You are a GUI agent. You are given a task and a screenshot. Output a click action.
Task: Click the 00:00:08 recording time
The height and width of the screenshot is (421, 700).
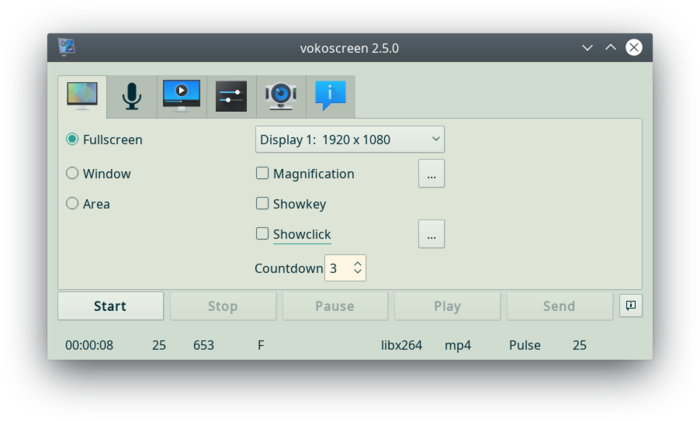click(x=89, y=345)
